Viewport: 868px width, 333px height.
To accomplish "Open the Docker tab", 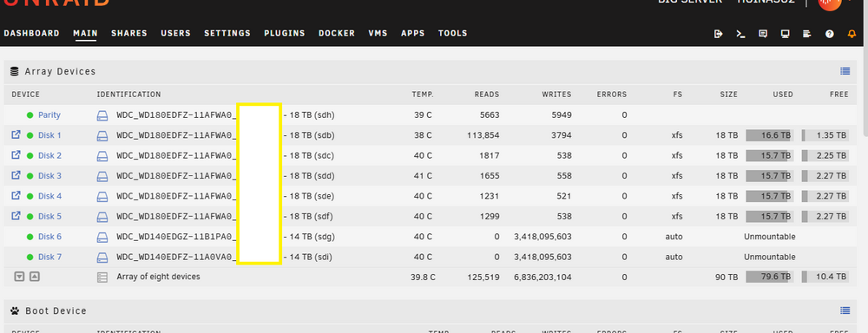I will click(x=337, y=33).
